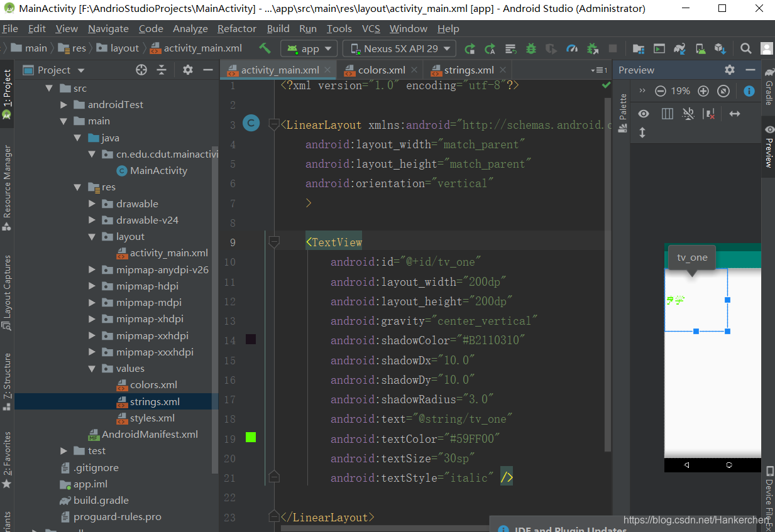Click the Debug app bug icon

[x=531, y=48]
